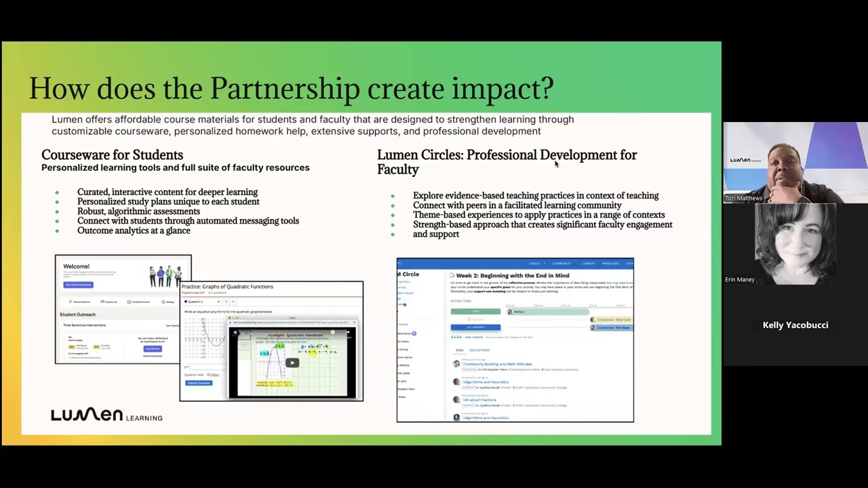Click Get to Know Your Students button

tap(78, 285)
